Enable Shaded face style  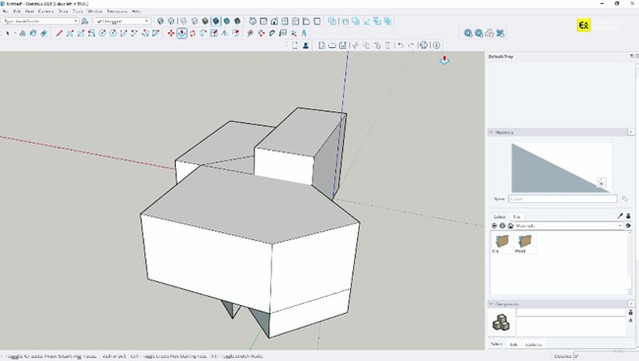tap(205, 21)
